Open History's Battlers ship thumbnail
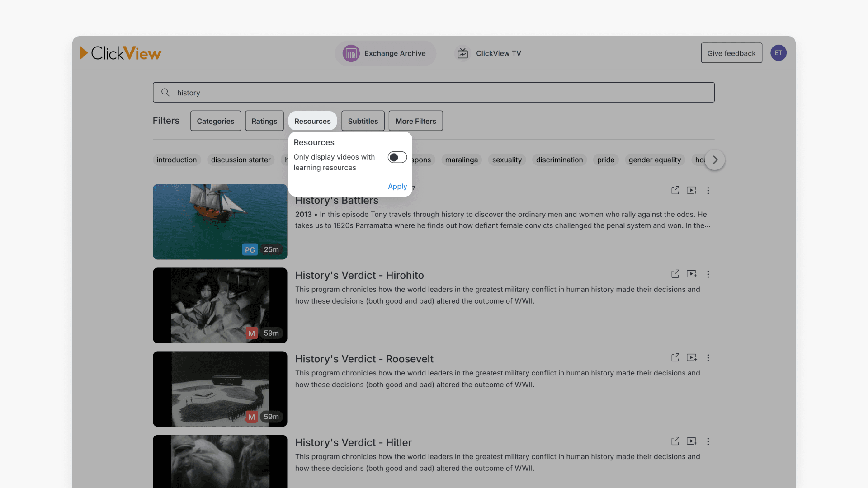Image resolution: width=868 pixels, height=488 pixels. click(220, 221)
